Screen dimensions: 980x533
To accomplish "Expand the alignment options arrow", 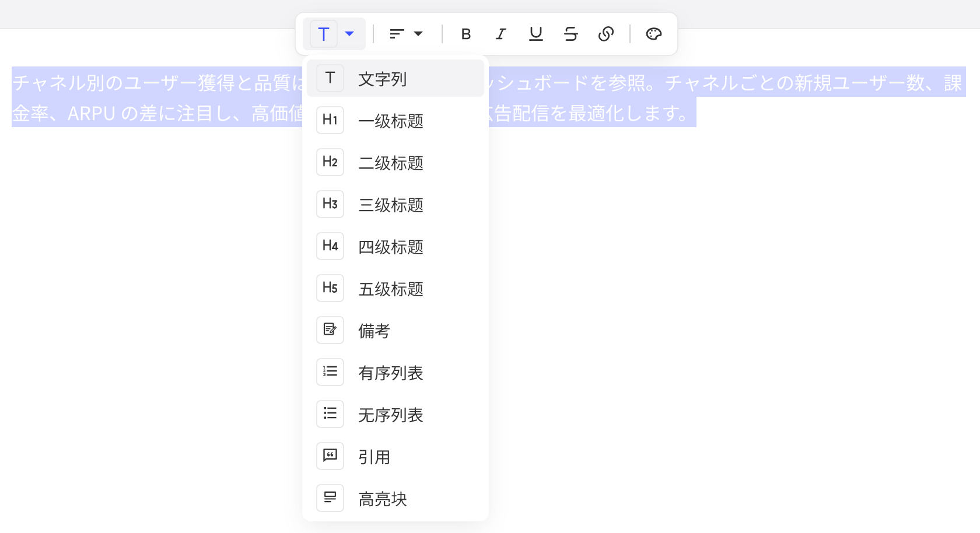I will (x=418, y=34).
